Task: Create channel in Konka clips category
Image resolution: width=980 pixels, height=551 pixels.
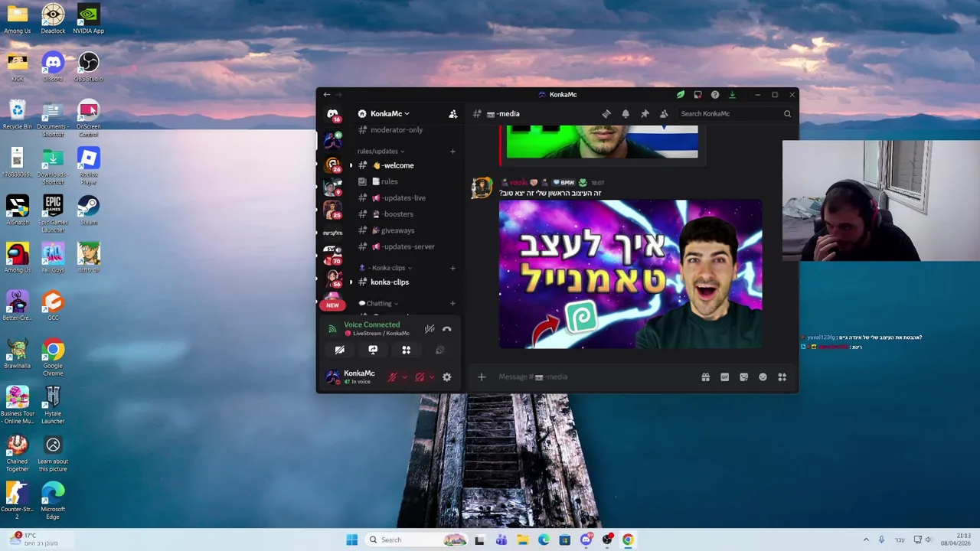Action: coord(452,268)
